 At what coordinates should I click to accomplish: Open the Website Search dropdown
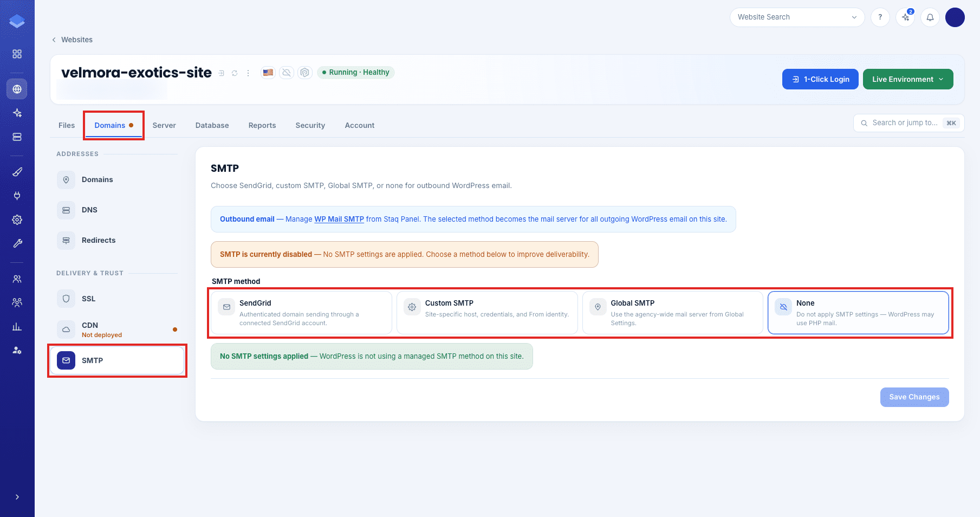click(797, 17)
